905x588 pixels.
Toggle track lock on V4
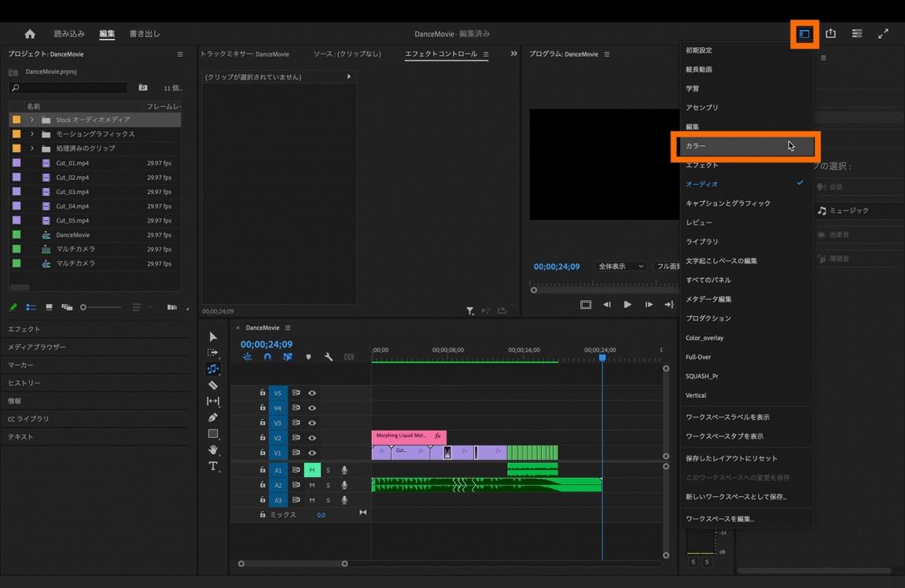click(x=263, y=407)
